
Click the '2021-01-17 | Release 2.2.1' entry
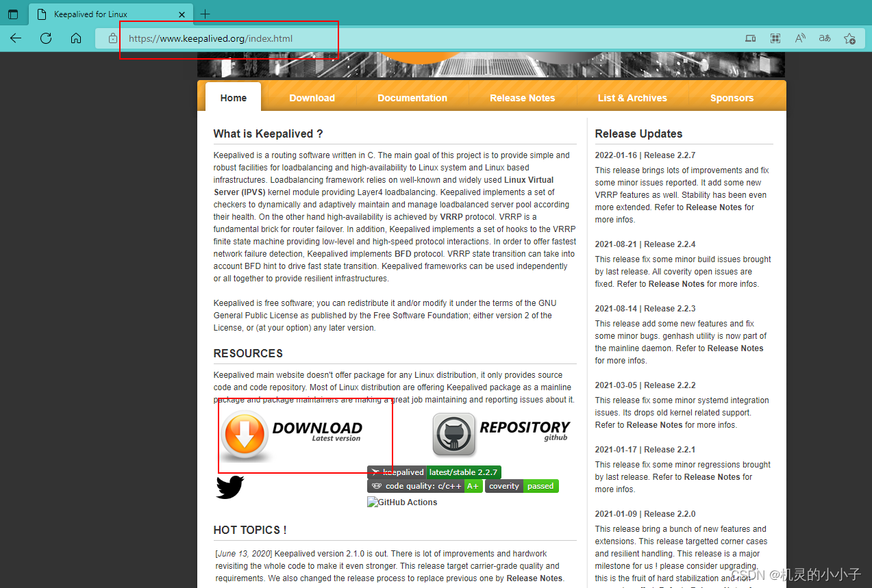click(645, 450)
